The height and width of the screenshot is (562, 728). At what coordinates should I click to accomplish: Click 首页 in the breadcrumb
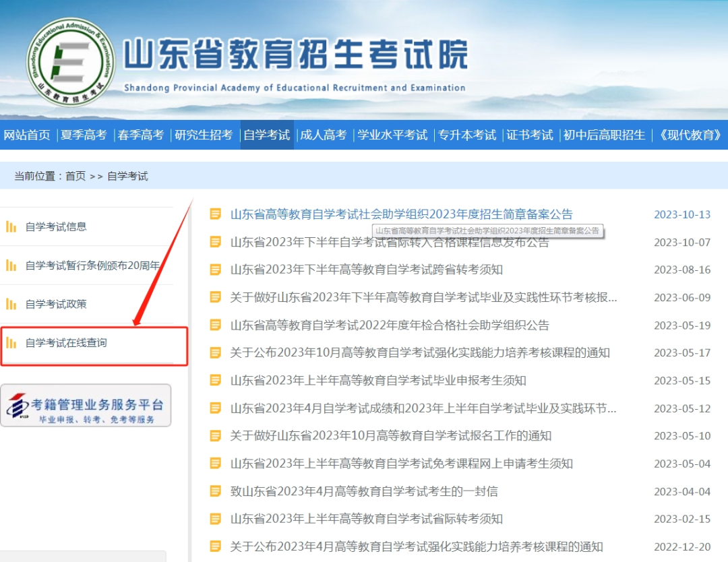(75, 177)
